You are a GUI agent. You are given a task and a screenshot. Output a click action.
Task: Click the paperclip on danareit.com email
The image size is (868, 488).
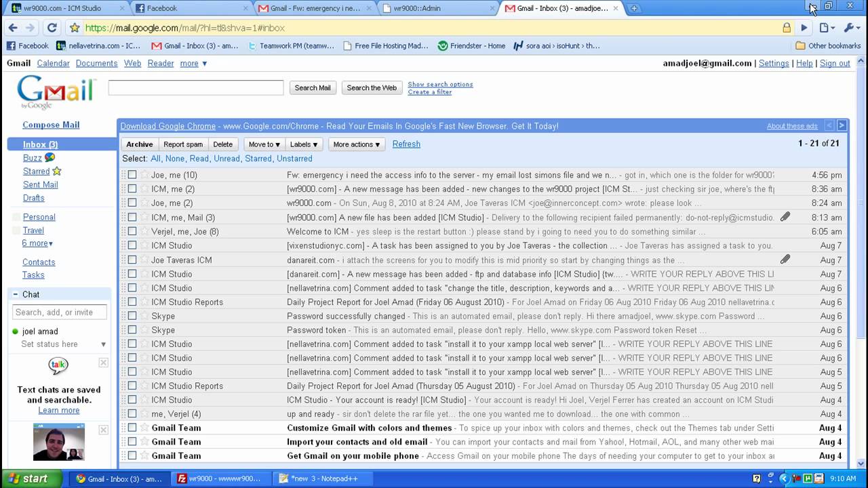coord(785,260)
